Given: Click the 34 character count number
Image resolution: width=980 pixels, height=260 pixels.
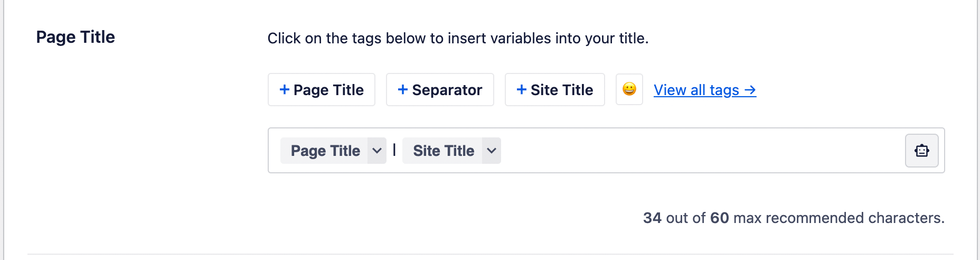Looking at the screenshot, I should (652, 218).
